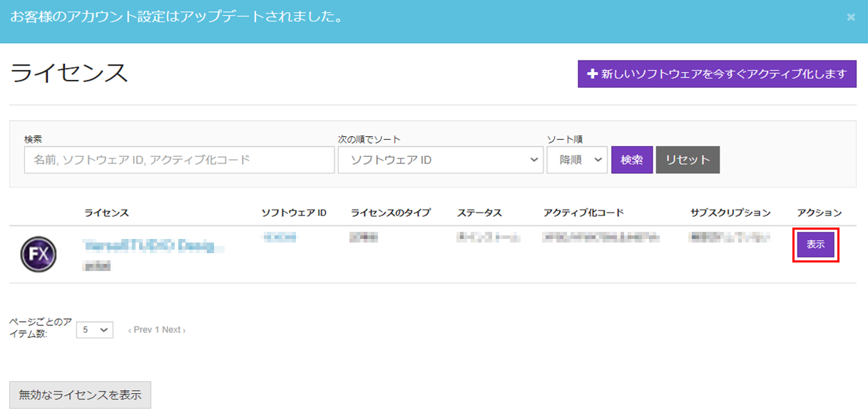Screen dimensions: 868x418
Task: Focus the 検索 text input field
Action: pyautogui.click(x=179, y=160)
